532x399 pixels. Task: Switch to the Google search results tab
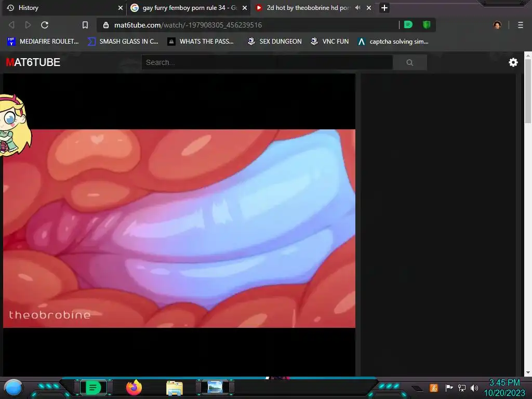(188, 8)
